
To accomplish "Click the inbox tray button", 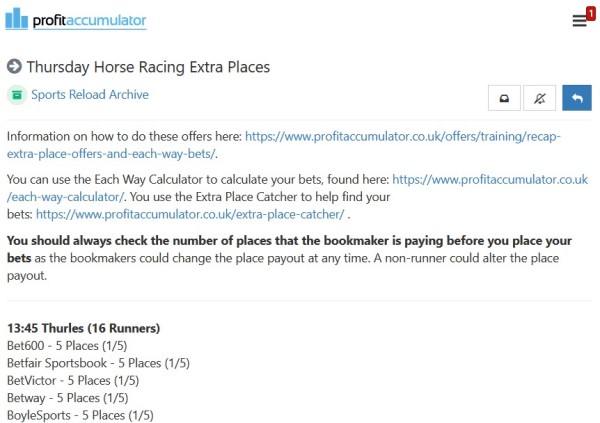I will click(x=503, y=97).
